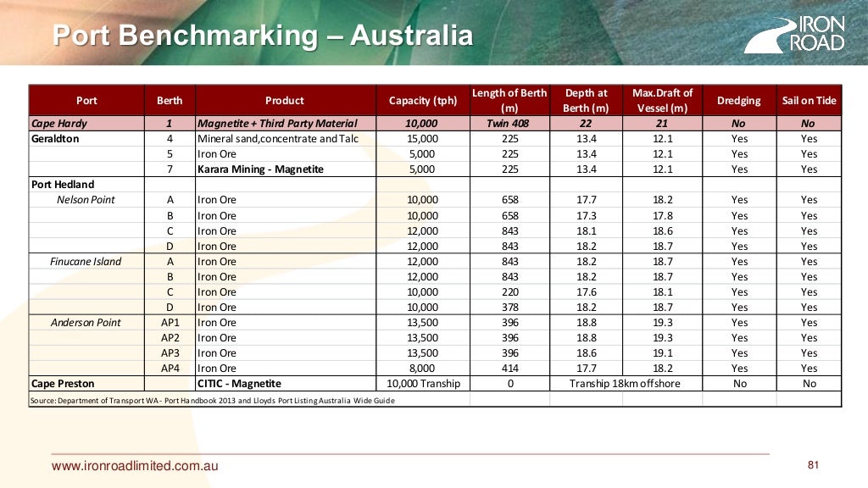Click the 17.6 depth at berth cell
The width and height of the screenshot is (868, 488).
[x=587, y=292]
